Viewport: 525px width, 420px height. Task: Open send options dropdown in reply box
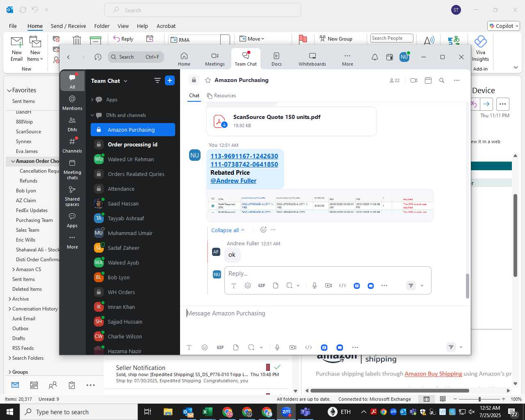[422, 285]
